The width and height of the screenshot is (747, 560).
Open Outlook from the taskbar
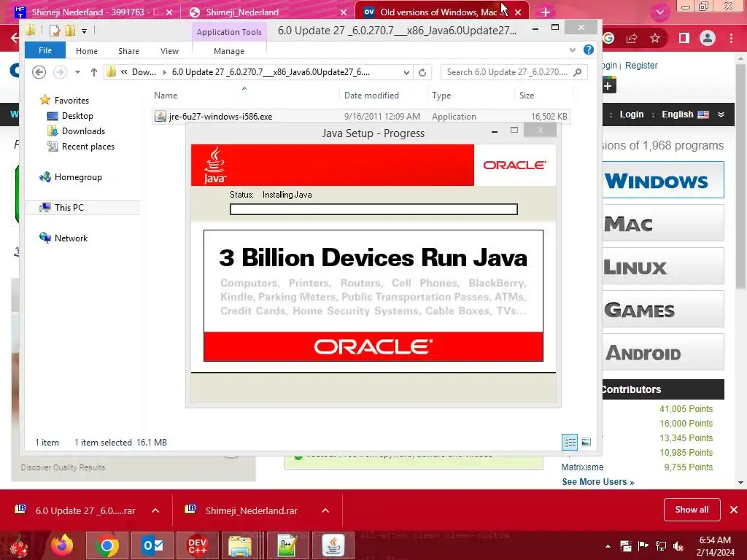click(152, 545)
